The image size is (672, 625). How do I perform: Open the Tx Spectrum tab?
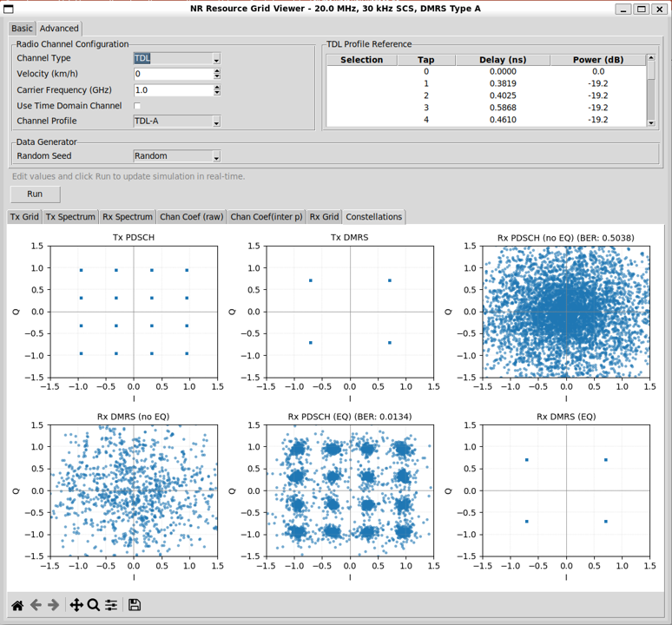[x=70, y=217]
